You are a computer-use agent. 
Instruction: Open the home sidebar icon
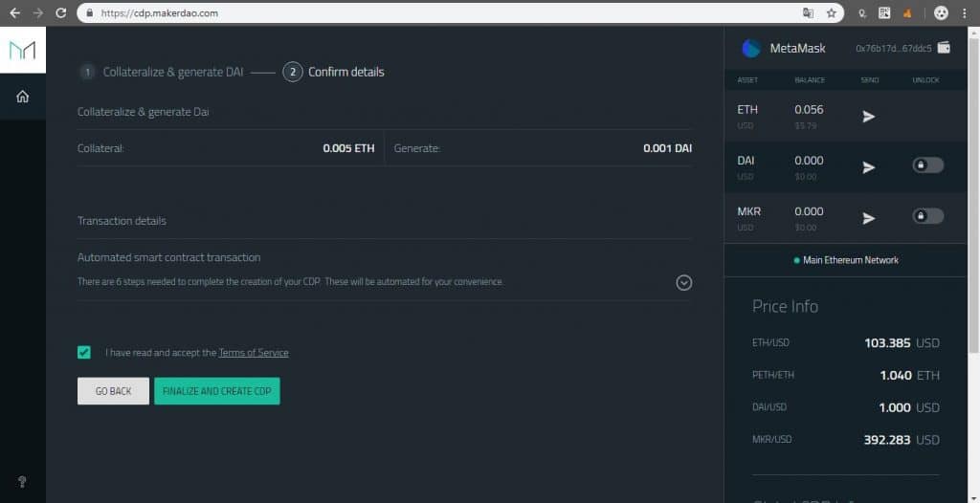(x=23, y=97)
